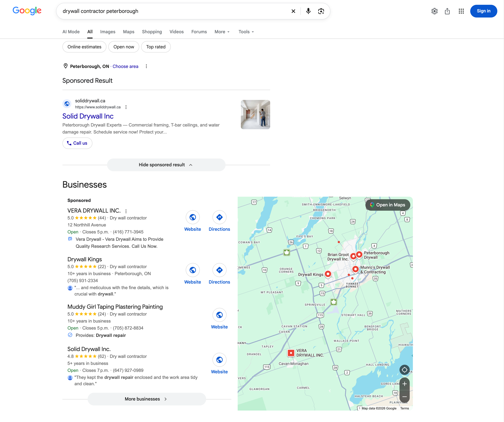504x422 pixels.
Task: Open the soliddrywall.ca ad options three-dot menu
Action: (126, 107)
